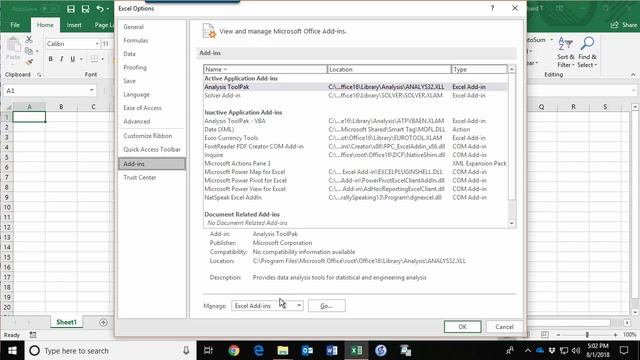Viewport: 640px width, 360px height.
Task: Open Google Chrome from the taskbar
Action: [x=234, y=351]
